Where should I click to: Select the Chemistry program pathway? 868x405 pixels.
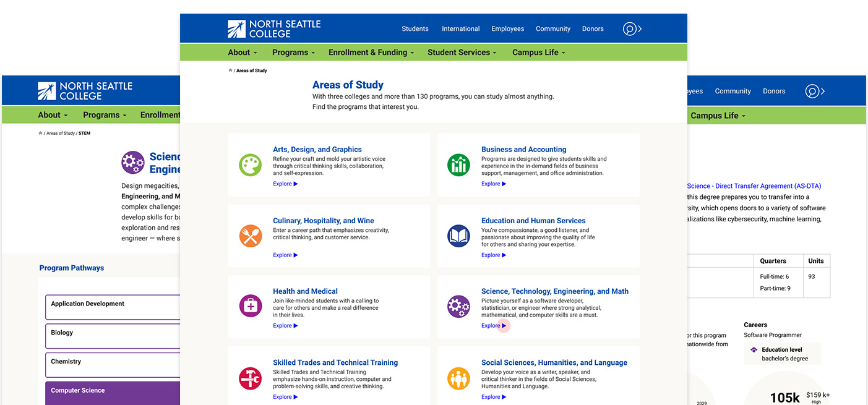[x=113, y=365]
